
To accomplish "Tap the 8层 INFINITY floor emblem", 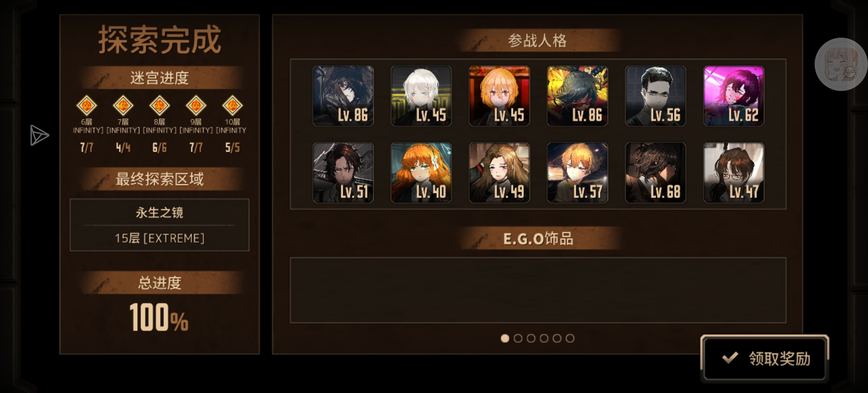I will [x=159, y=105].
